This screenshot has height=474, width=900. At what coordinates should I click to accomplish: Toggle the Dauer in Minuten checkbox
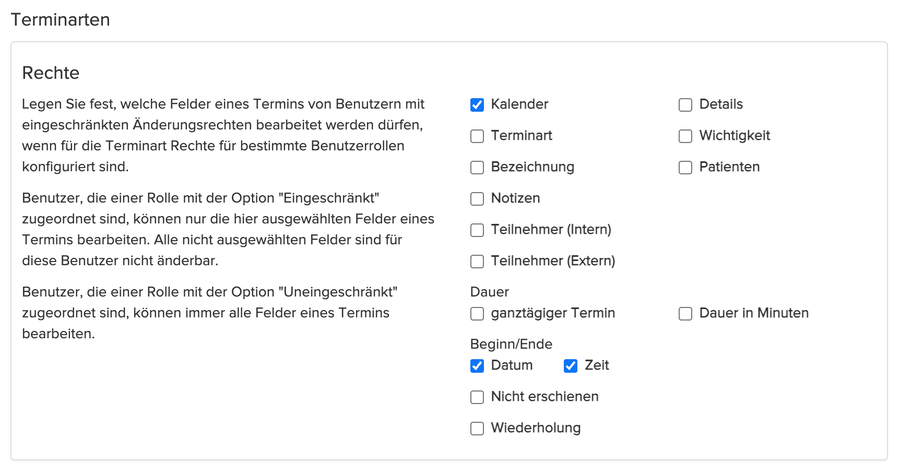coord(685,314)
